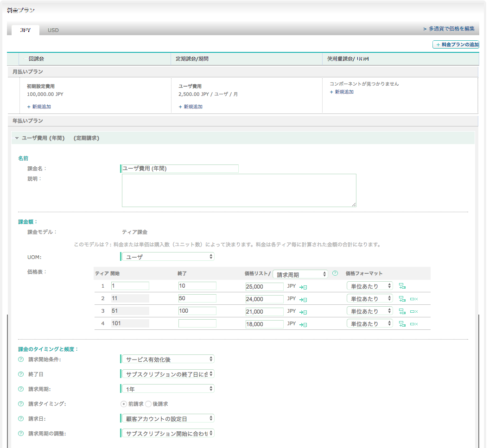The width and height of the screenshot is (489, 448).
Task: Open the 請求日 dropdown
Action: [x=167, y=419]
